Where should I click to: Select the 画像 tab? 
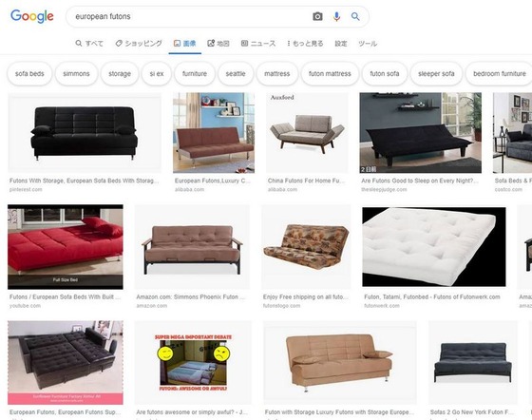click(x=185, y=44)
